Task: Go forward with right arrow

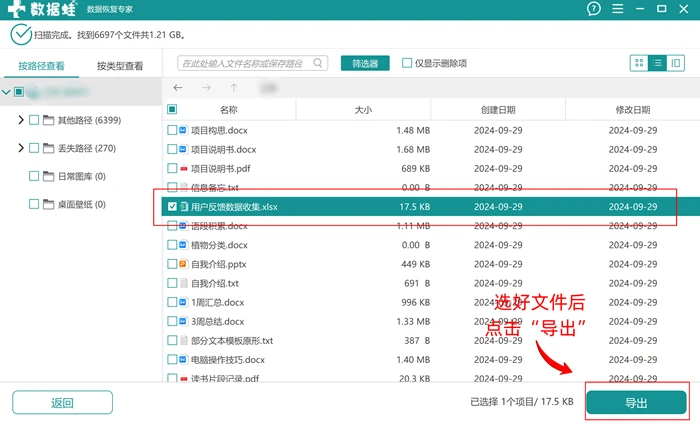Action: tap(206, 88)
